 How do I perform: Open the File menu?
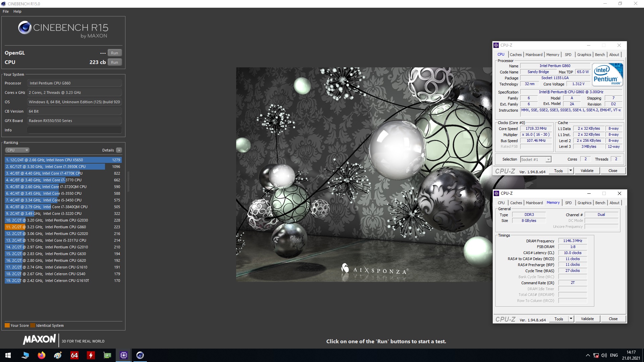point(6,11)
